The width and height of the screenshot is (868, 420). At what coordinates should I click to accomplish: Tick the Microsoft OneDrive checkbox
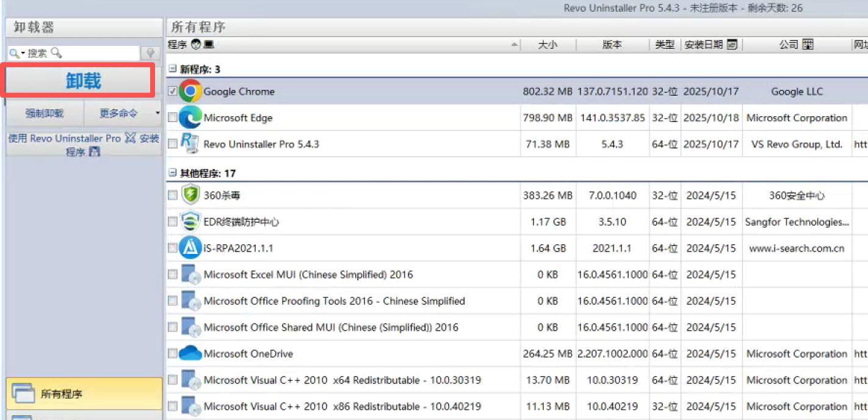173,353
